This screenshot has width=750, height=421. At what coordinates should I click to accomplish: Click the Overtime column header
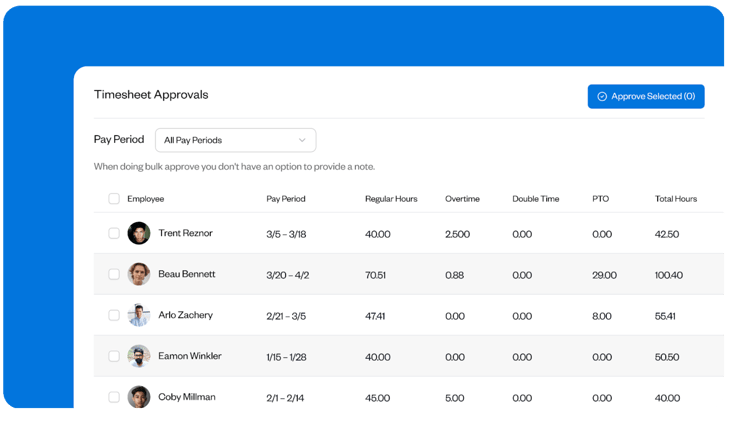[462, 199]
